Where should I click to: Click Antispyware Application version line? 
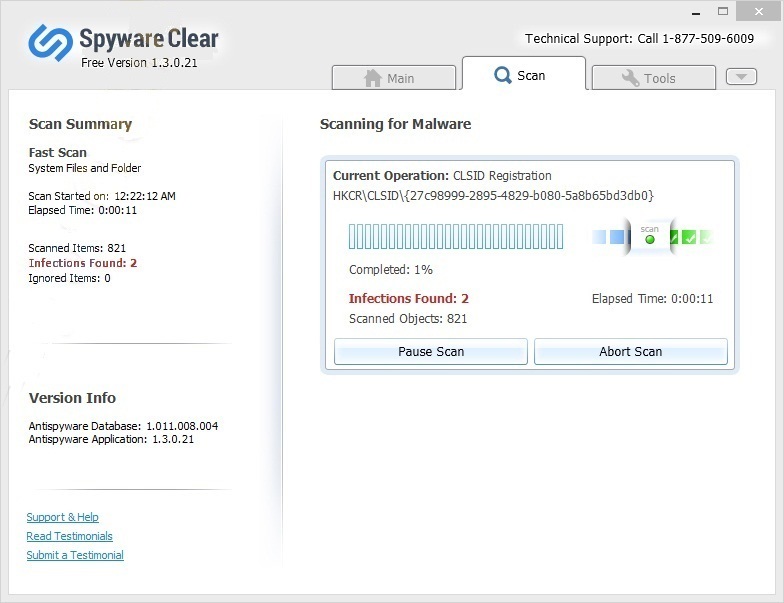[x=111, y=439]
